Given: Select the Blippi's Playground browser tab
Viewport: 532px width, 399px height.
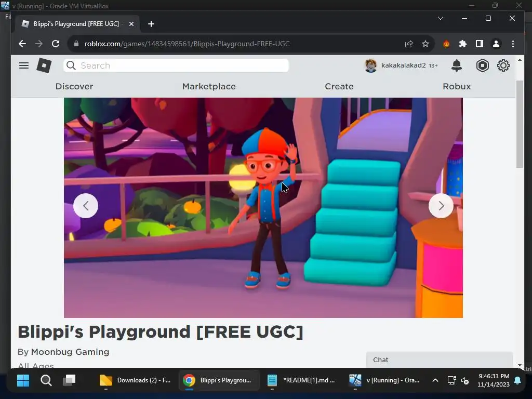Looking at the screenshot, I should point(77,24).
